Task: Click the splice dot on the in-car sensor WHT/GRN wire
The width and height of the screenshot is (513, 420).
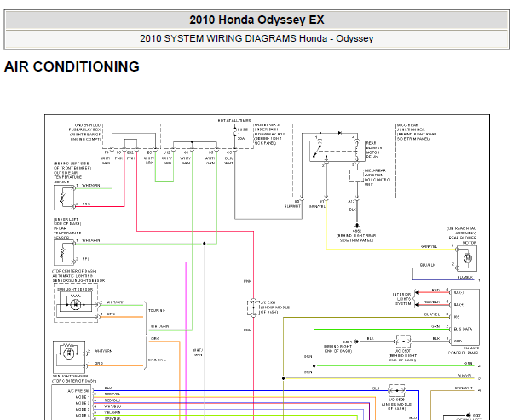Action: 205,244
